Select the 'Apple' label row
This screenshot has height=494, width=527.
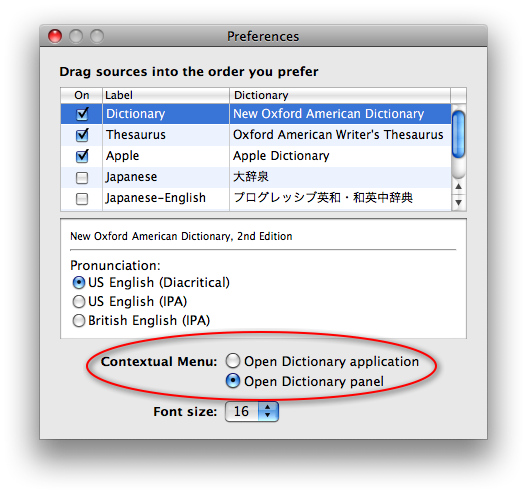click(x=166, y=156)
